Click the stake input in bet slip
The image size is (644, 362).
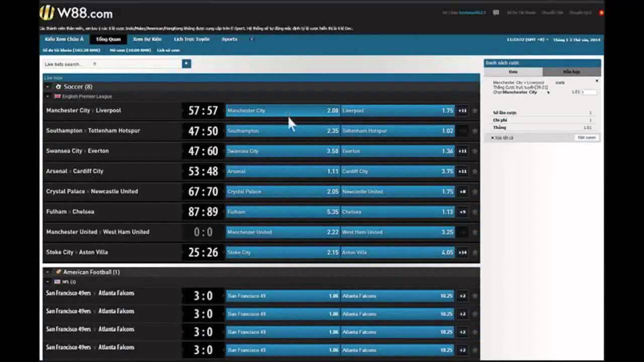590,92
